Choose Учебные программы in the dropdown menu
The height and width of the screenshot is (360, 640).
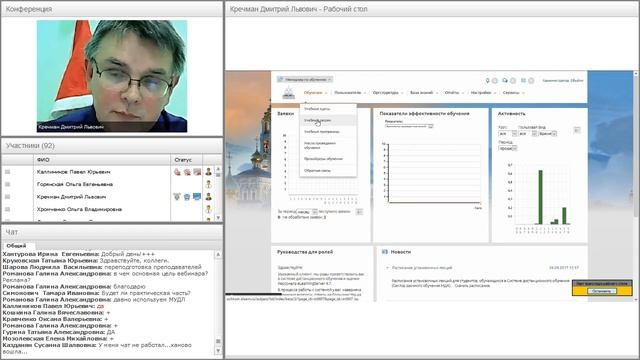pyautogui.click(x=328, y=132)
